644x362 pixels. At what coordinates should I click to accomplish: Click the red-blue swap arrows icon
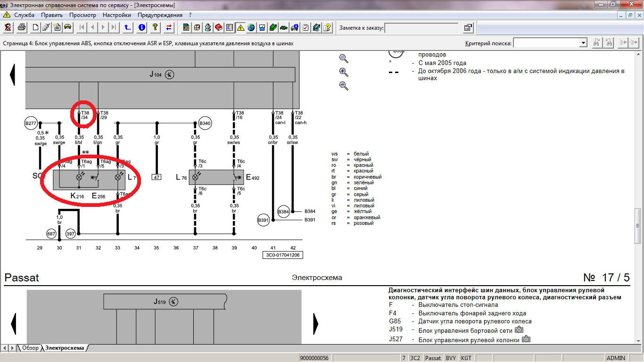(x=169, y=27)
